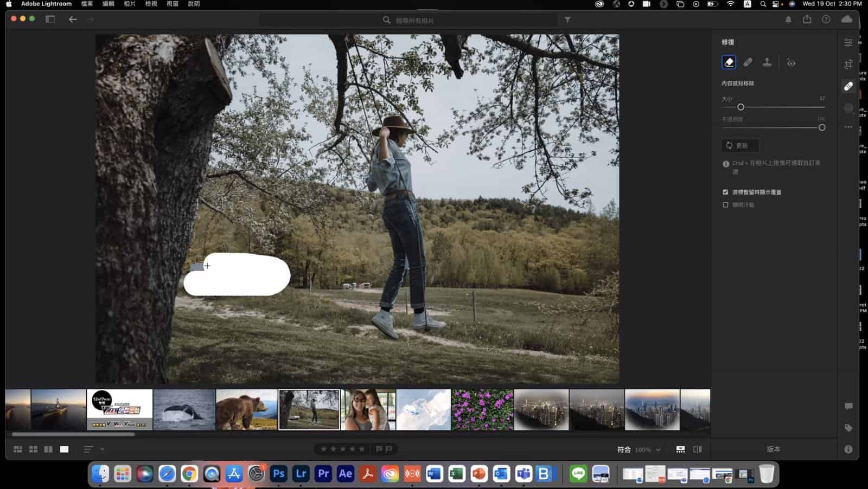
Task: Click the 更新 refresh button
Action: (740, 145)
